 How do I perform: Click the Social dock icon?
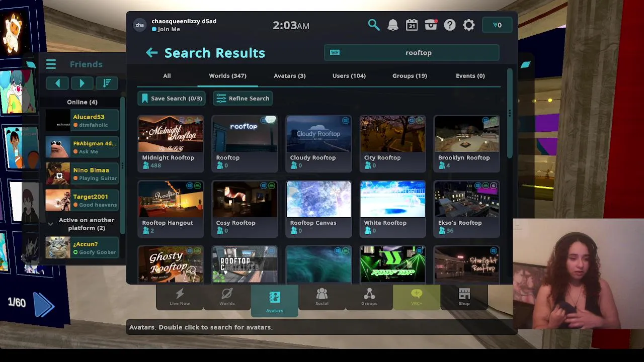coord(321,297)
